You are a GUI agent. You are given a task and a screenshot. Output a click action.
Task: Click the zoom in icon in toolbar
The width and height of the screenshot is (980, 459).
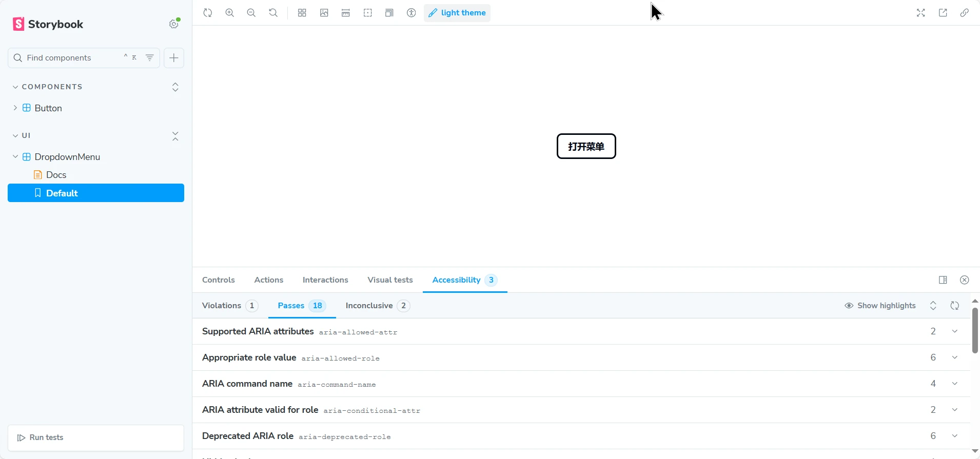pyautogui.click(x=229, y=13)
